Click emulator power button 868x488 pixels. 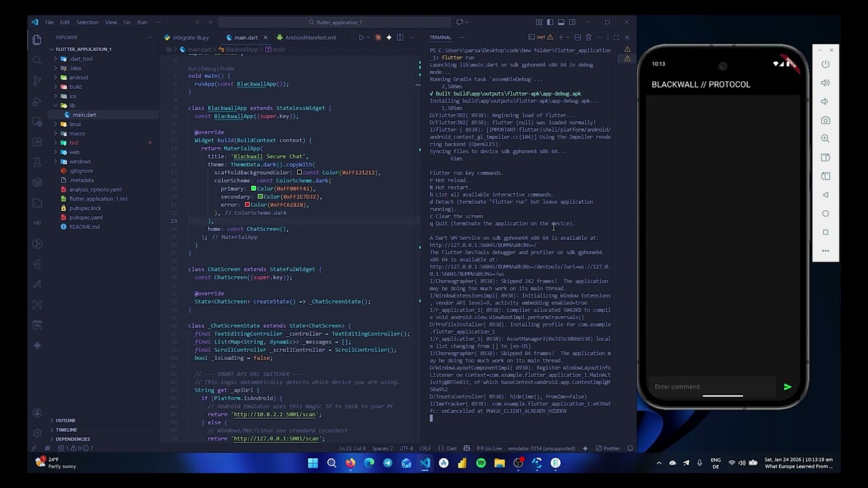tap(825, 64)
